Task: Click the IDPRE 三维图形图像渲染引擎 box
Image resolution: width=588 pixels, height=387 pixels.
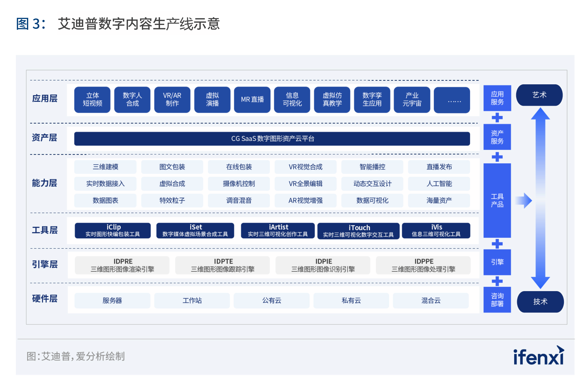Action: [122, 265]
